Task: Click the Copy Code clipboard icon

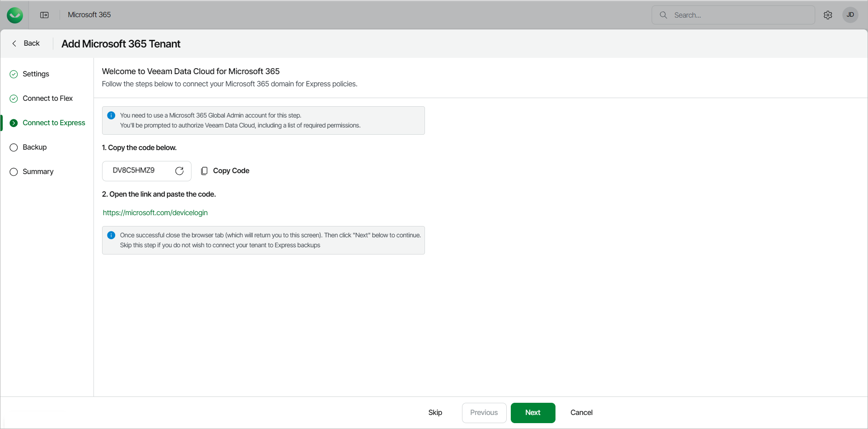Action: [204, 171]
